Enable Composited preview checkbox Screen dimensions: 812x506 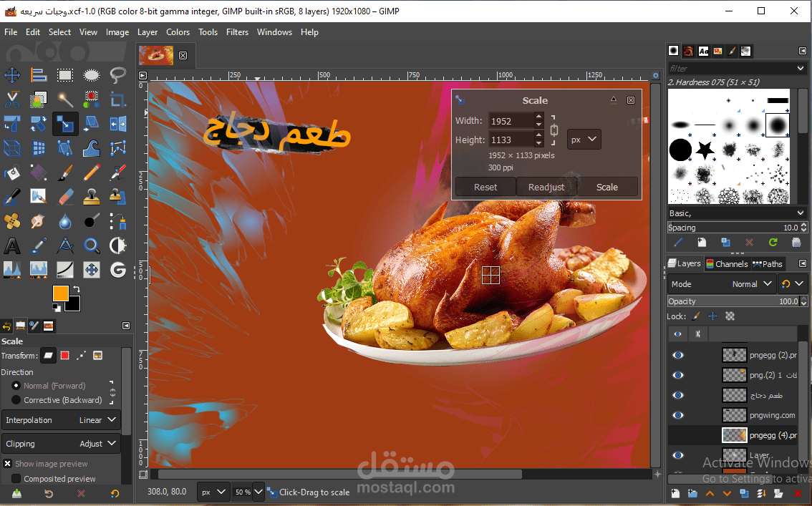pos(16,479)
